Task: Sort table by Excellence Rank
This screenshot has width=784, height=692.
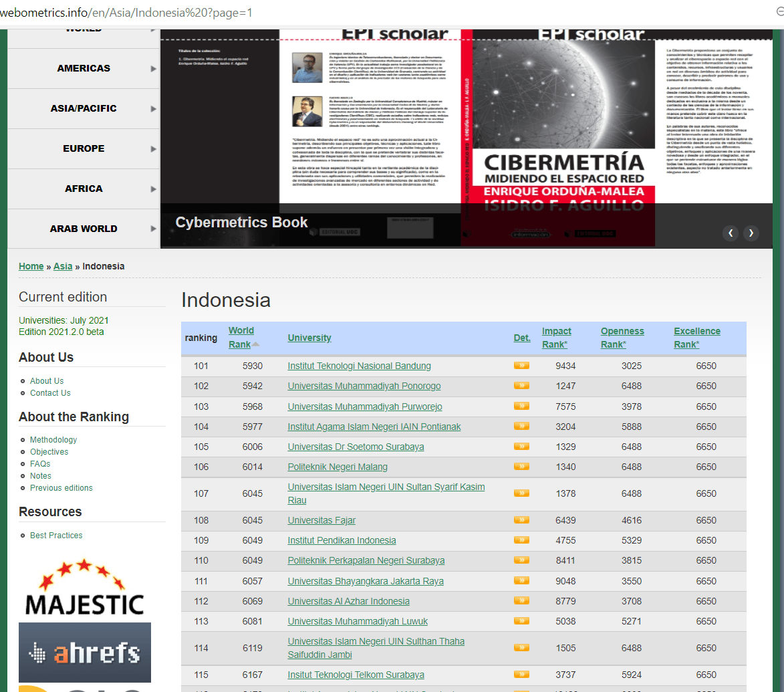Action: point(697,338)
